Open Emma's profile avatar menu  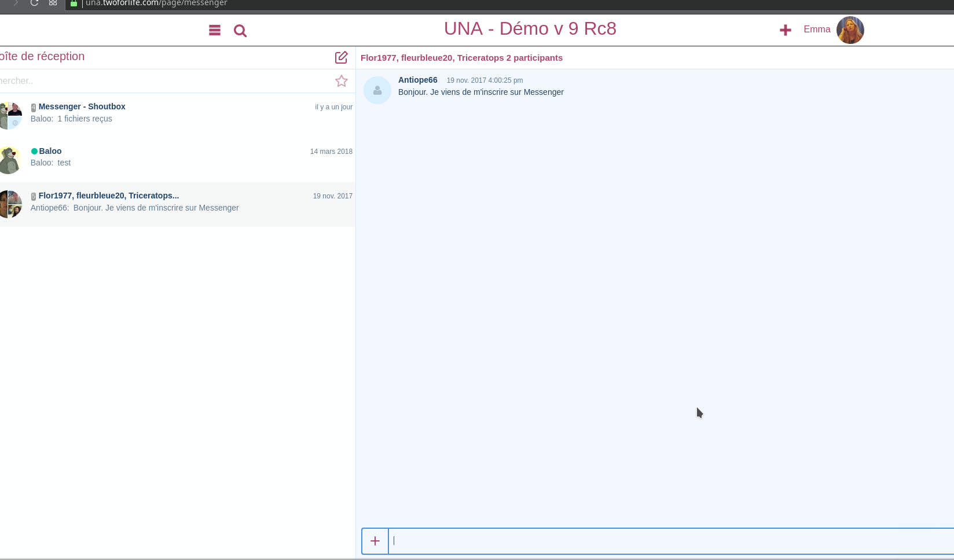pos(850,30)
